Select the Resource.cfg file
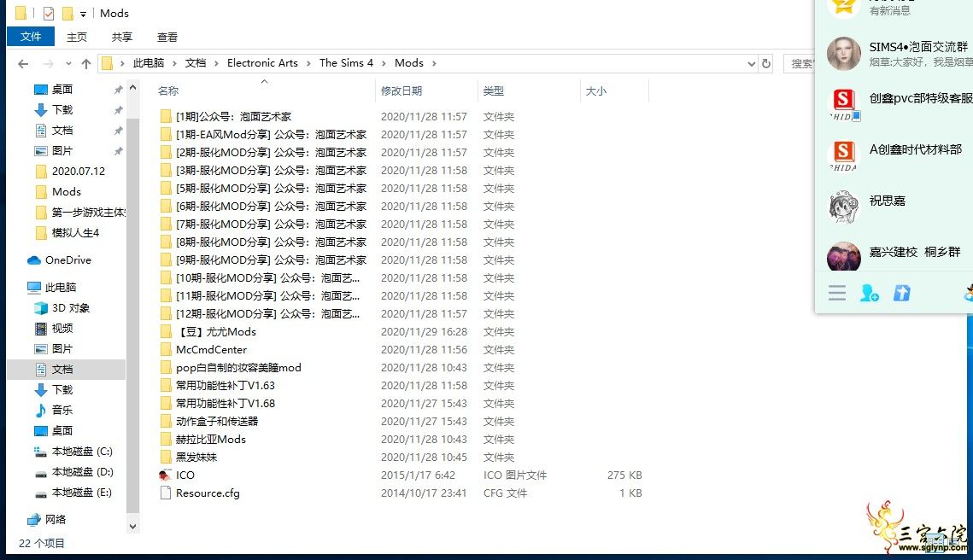973x560 pixels. tap(208, 493)
